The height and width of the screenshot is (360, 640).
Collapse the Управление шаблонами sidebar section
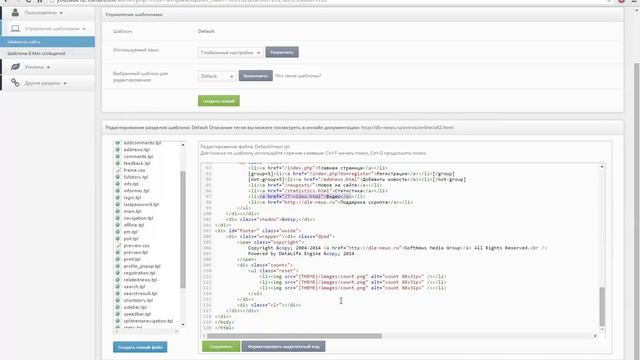click(x=48, y=29)
